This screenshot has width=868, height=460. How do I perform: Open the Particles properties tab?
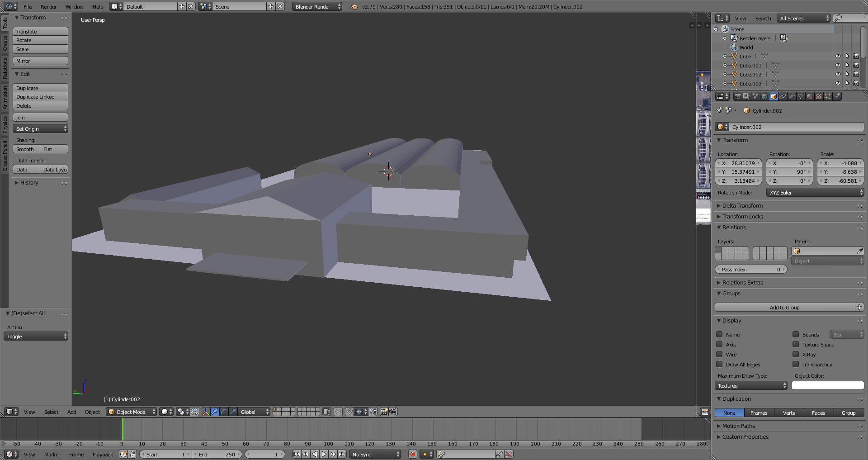(x=828, y=96)
